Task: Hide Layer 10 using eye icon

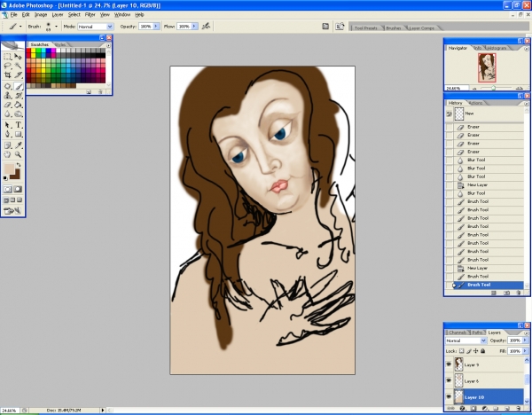Action: [449, 396]
